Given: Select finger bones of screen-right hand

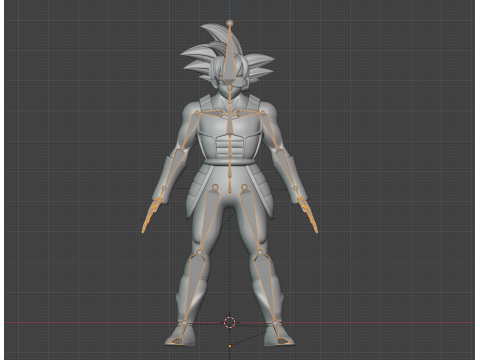Looking at the screenshot, I should [308, 214].
